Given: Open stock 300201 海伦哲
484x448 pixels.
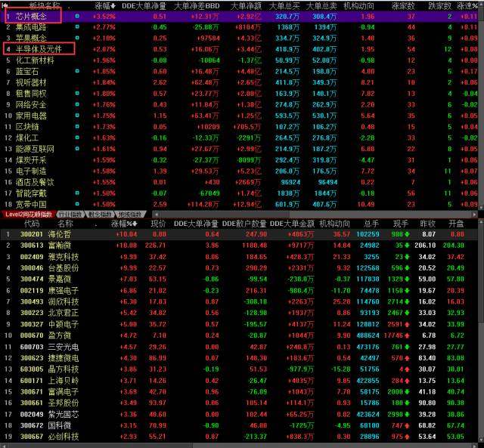Looking at the screenshot, I should pyautogui.click(x=239, y=234).
